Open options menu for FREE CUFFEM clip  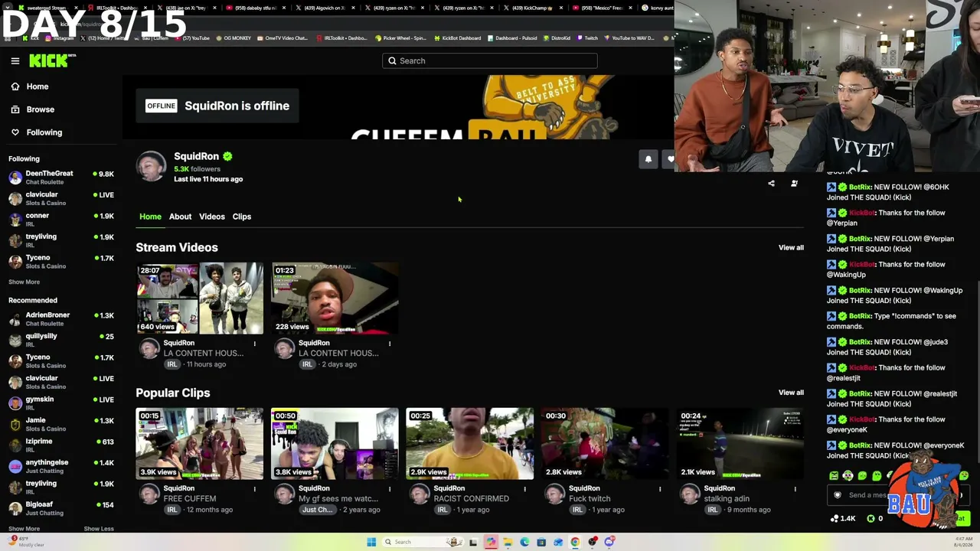click(255, 489)
